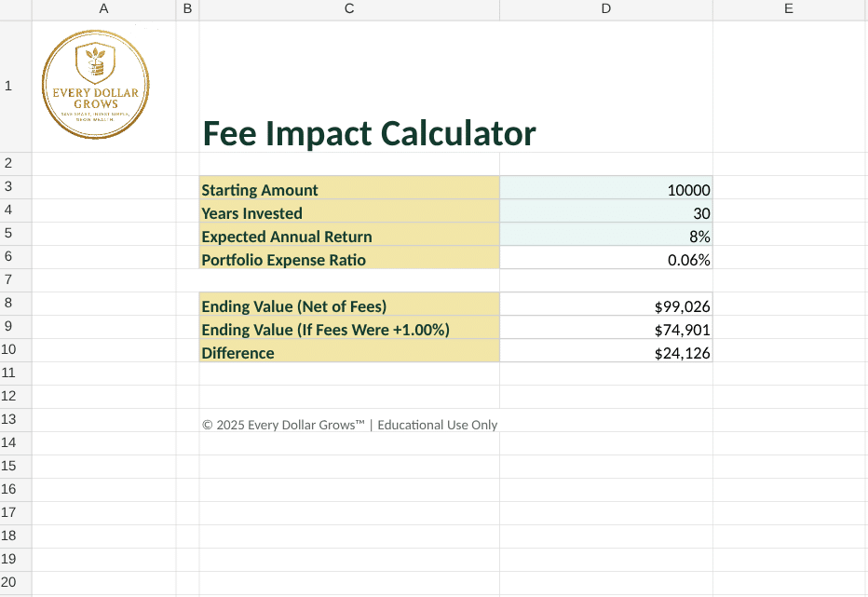Viewport: 868px width, 597px height.
Task: Select the 8% expected return value
Action: (606, 235)
